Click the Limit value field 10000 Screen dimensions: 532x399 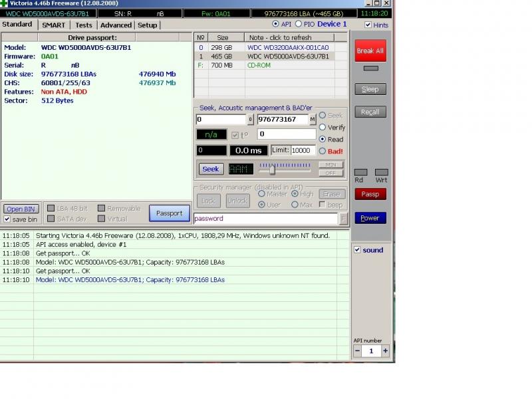[x=303, y=150]
